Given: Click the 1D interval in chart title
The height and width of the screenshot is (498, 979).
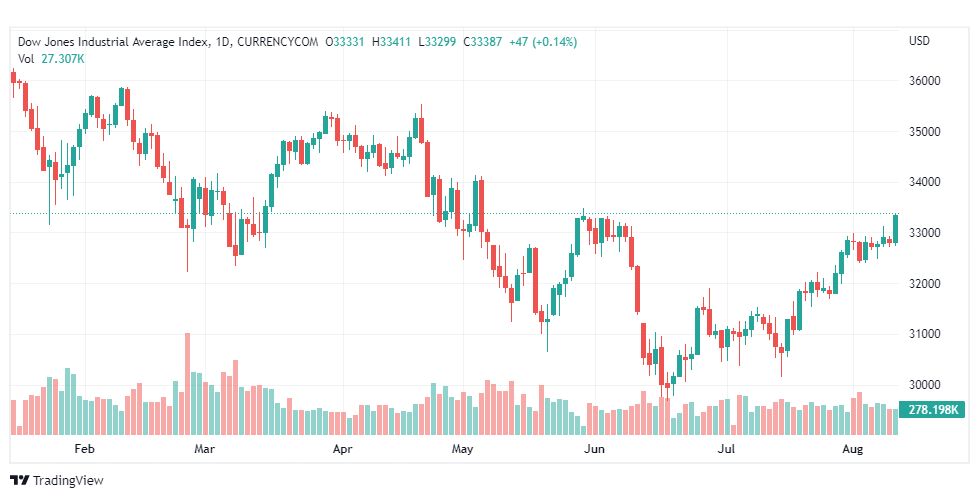Looking at the screenshot, I should (222, 42).
